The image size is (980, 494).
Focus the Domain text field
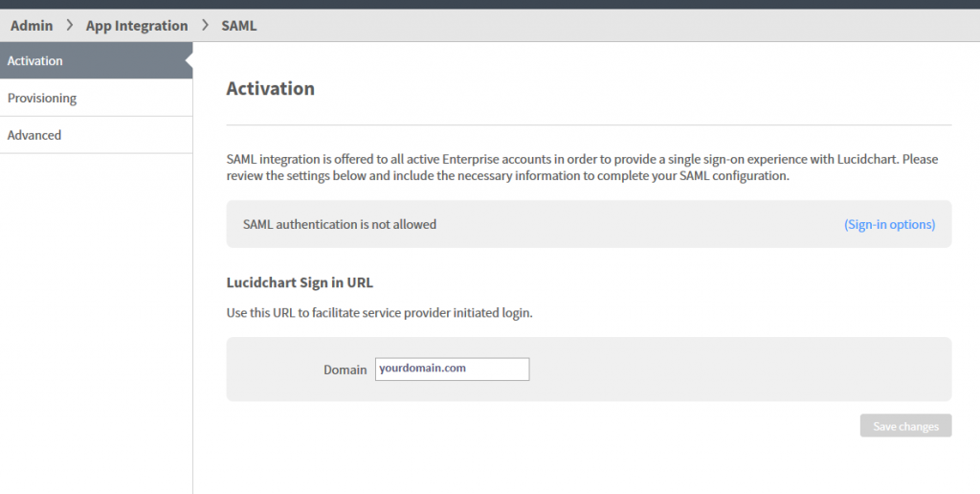pos(452,369)
